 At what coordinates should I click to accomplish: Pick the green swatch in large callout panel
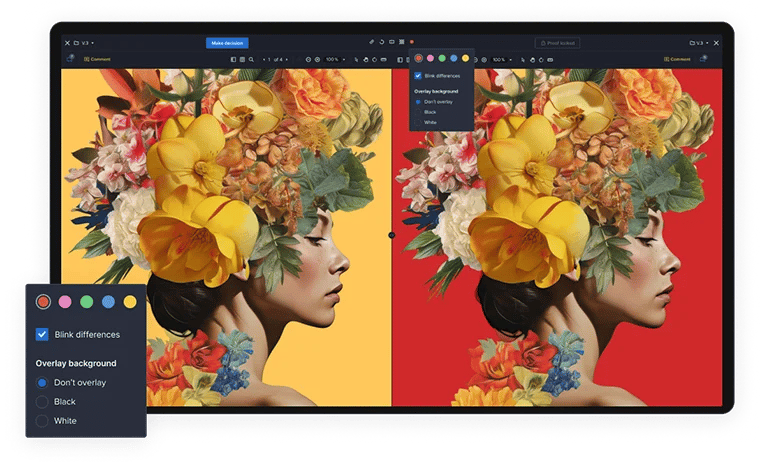[x=86, y=301]
